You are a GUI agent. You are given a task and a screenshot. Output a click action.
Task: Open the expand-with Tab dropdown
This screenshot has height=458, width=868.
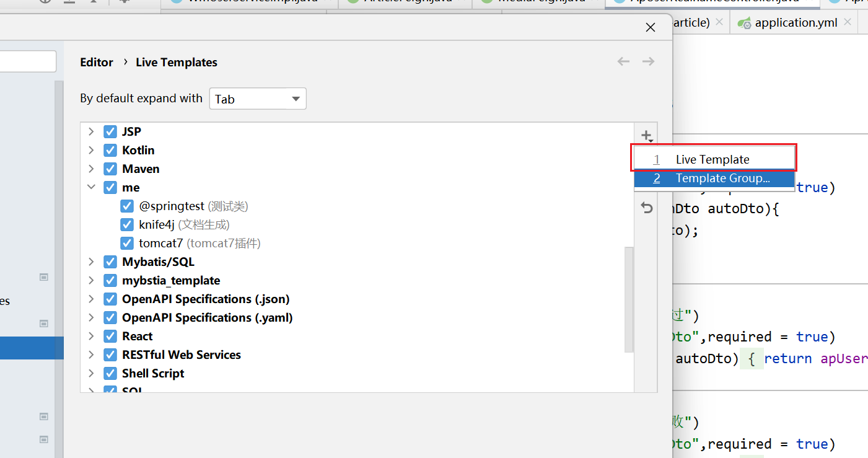click(258, 99)
